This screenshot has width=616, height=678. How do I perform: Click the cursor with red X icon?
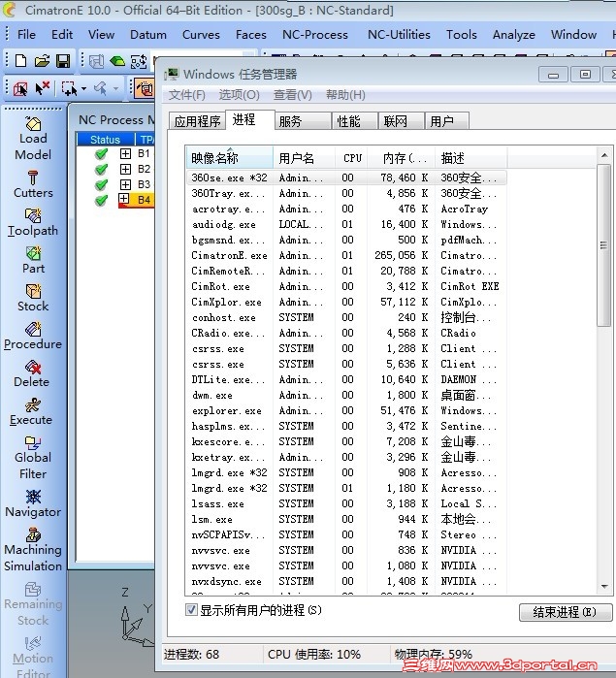point(43,88)
